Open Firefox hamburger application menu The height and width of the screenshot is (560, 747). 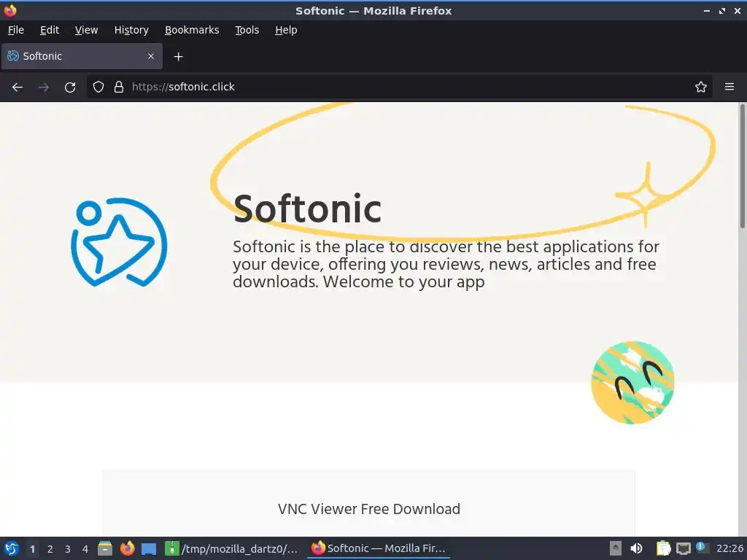729,87
